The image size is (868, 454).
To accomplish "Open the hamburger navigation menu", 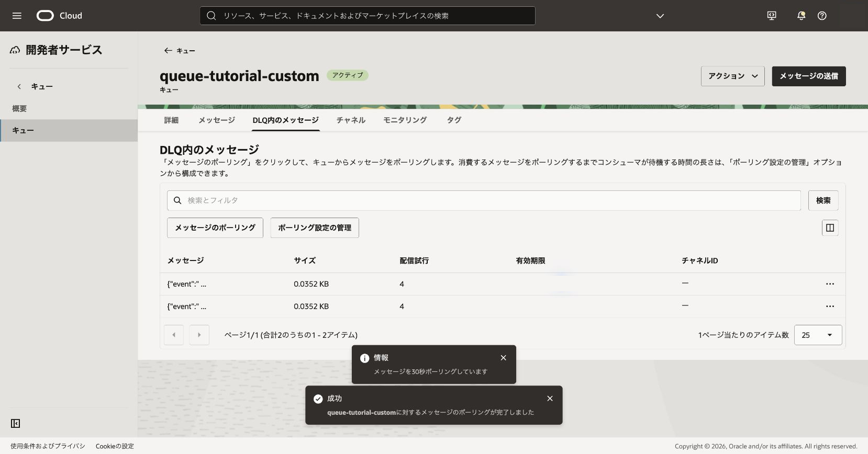I will tap(17, 16).
